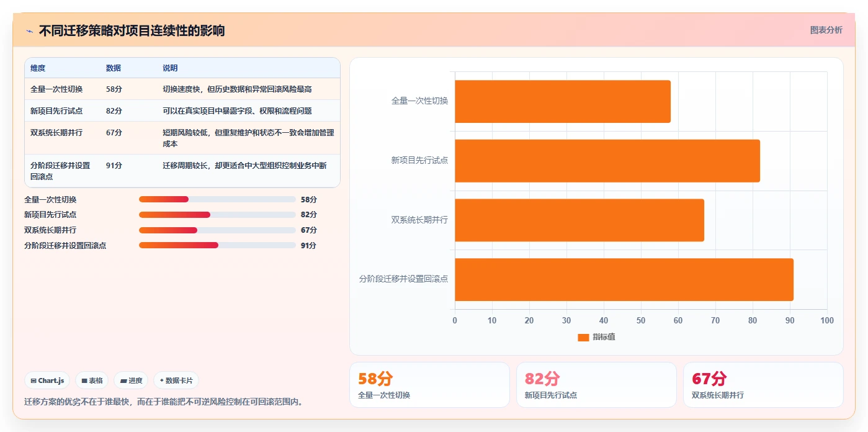The width and height of the screenshot is (868, 432).
Task: Click the chart y-axis label 双系统长期并行
Action: [x=419, y=220]
